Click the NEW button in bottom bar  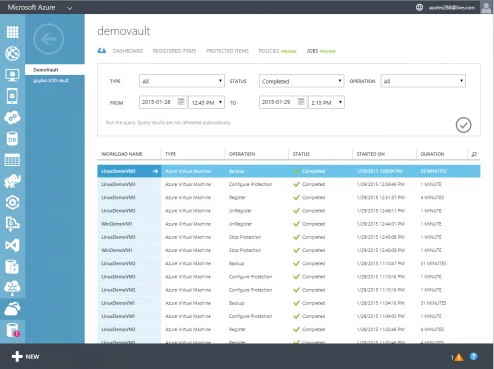25,356
